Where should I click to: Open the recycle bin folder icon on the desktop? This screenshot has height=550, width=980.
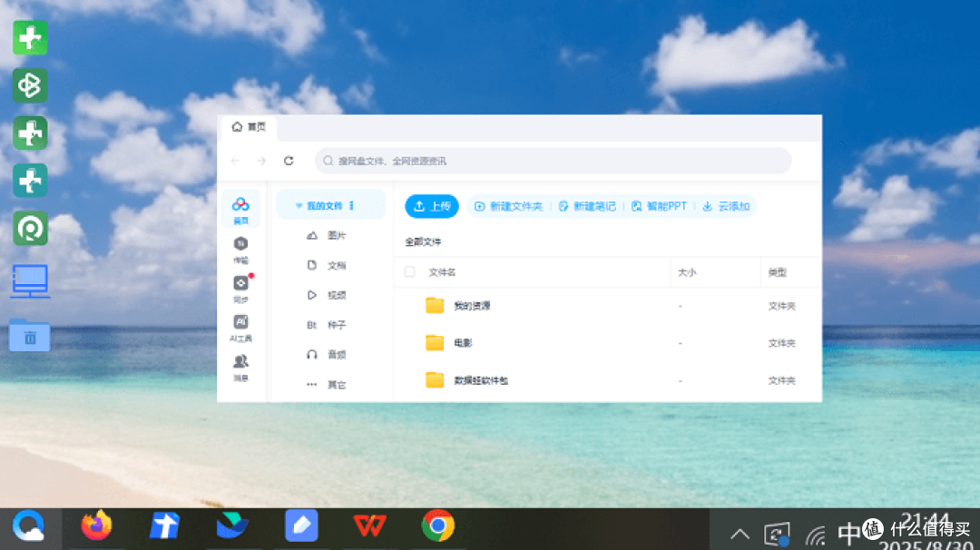pos(29,335)
